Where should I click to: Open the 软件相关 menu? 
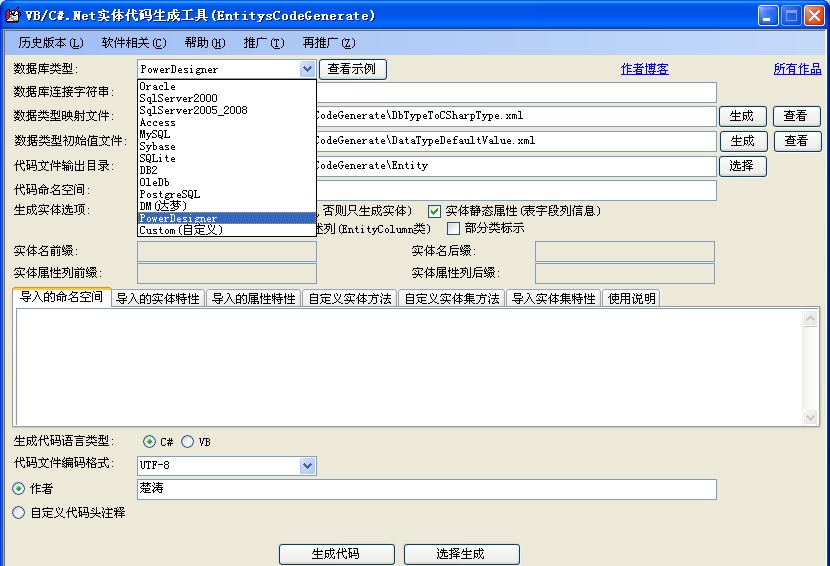click(x=133, y=43)
